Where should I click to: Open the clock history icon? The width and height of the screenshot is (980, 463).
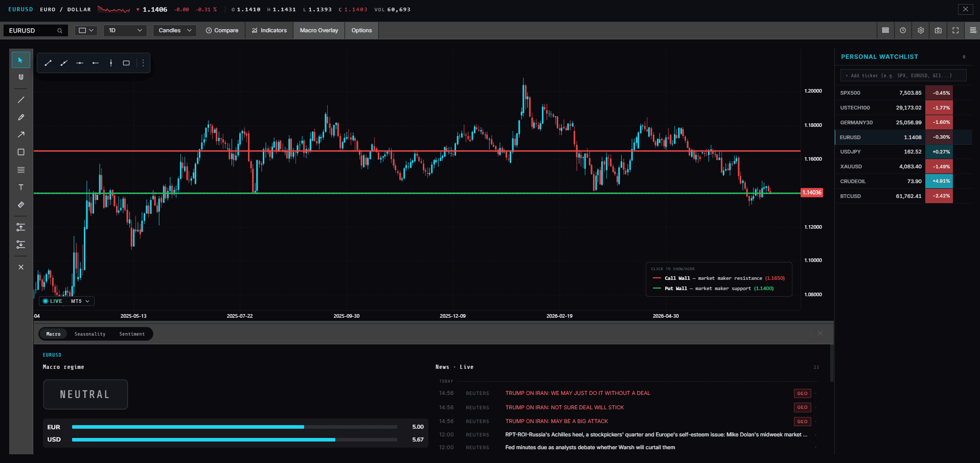(x=903, y=30)
